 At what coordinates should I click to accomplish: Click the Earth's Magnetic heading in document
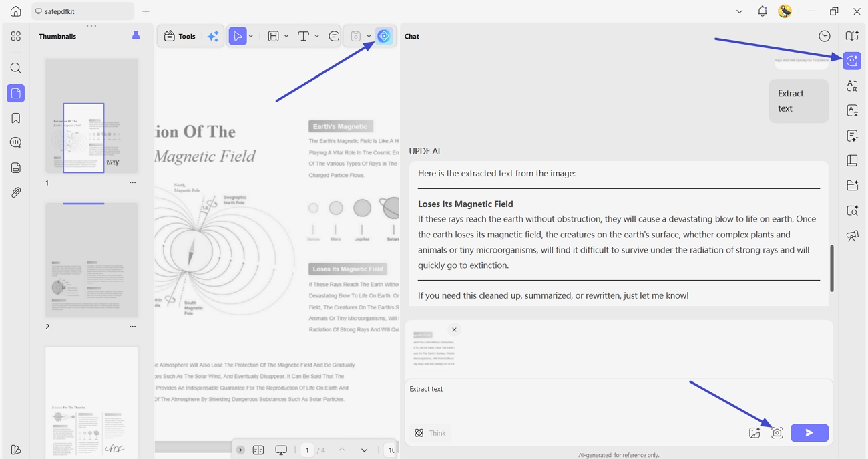[341, 126]
